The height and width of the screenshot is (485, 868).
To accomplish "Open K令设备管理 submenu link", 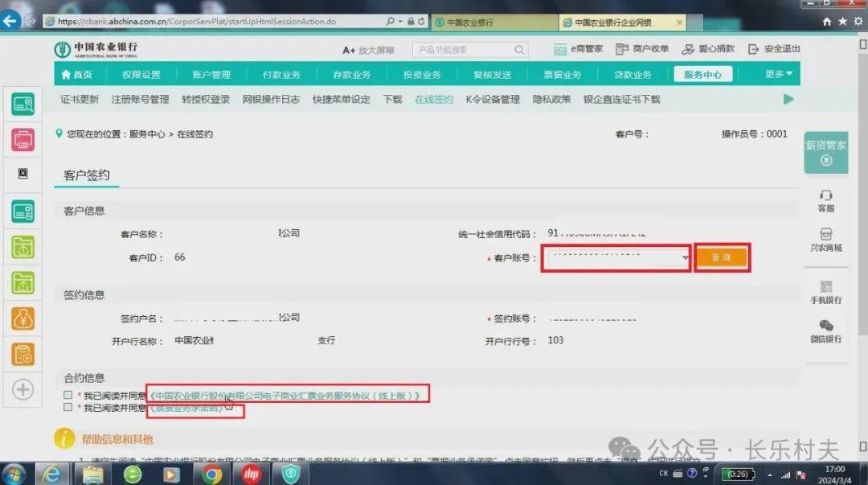I will (x=493, y=99).
